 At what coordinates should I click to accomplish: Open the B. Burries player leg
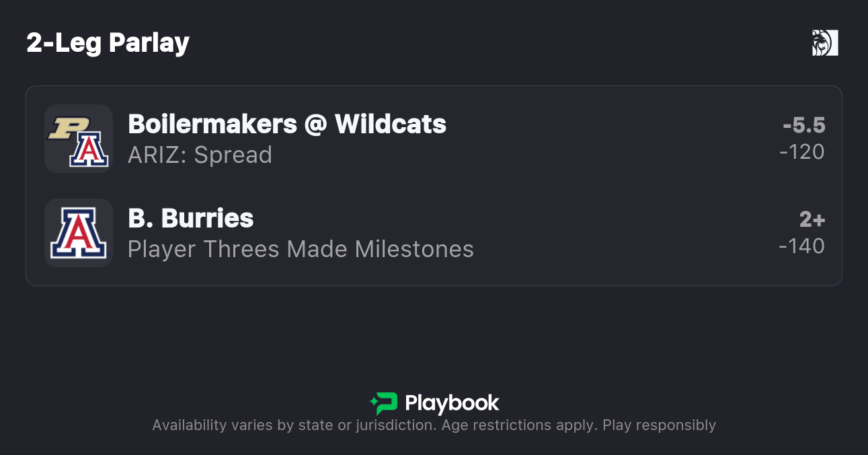[190, 218]
